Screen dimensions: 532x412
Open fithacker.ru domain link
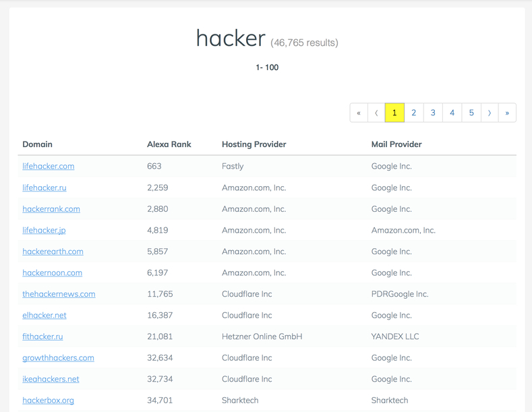click(42, 336)
